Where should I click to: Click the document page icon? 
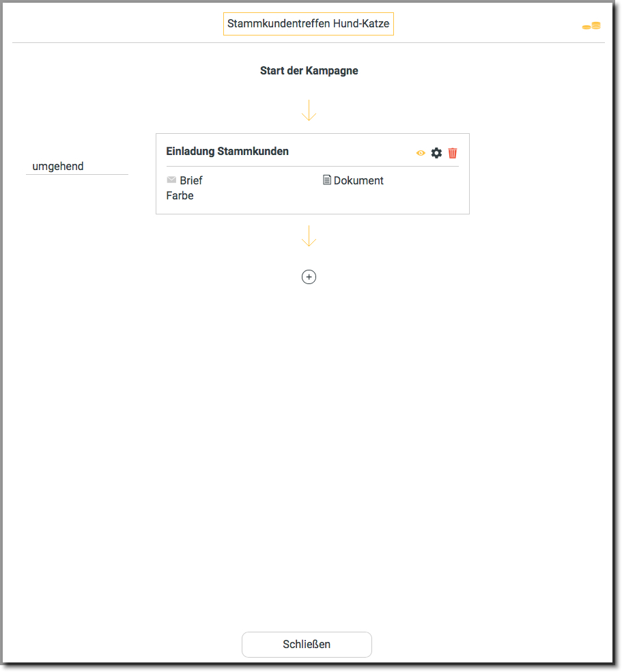coord(327,180)
